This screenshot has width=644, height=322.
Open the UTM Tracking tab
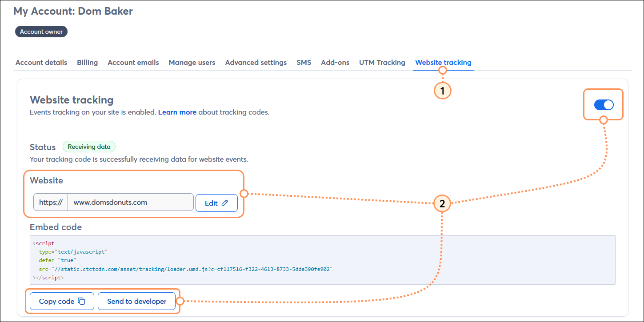point(382,62)
